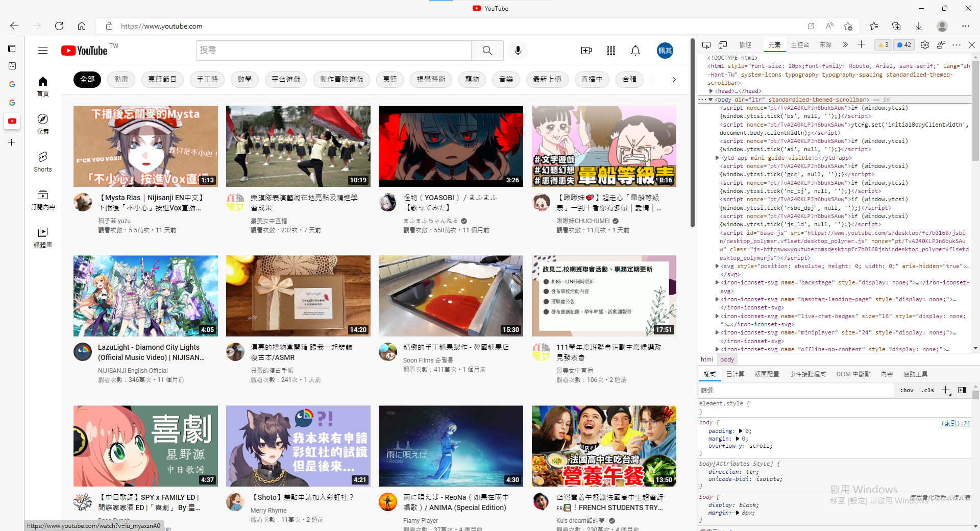The height and width of the screenshot is (531, 980).
Task: Open NIJISANJI English Official channel link
Action: (133, 371)
